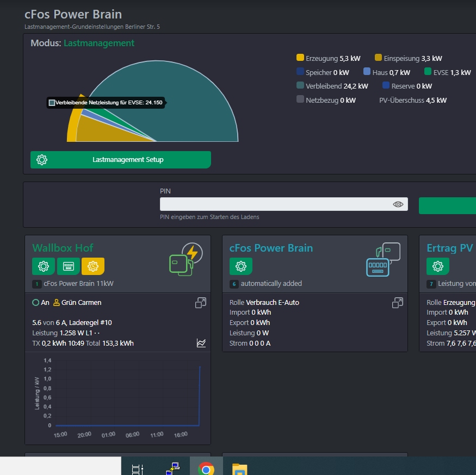Open the network tool icon in the taskbar
This screenshot has height=475, width=476.
(x=173, y=468)
